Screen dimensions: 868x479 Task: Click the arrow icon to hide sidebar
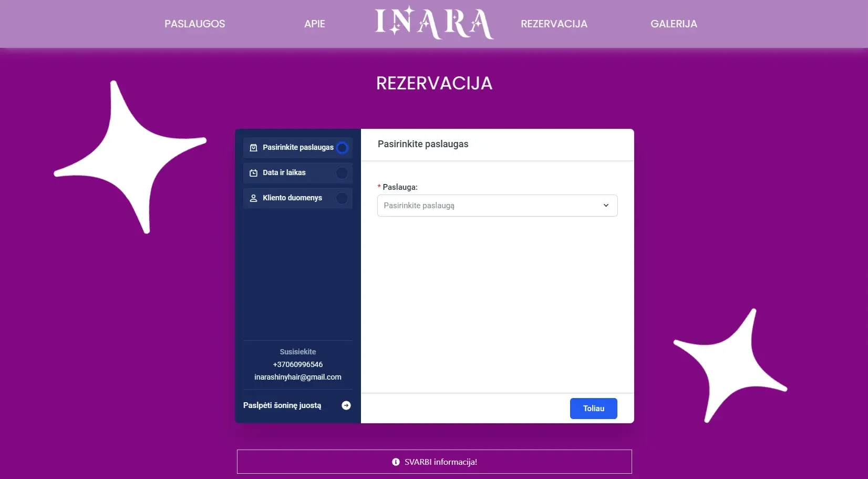click(346, 405)
